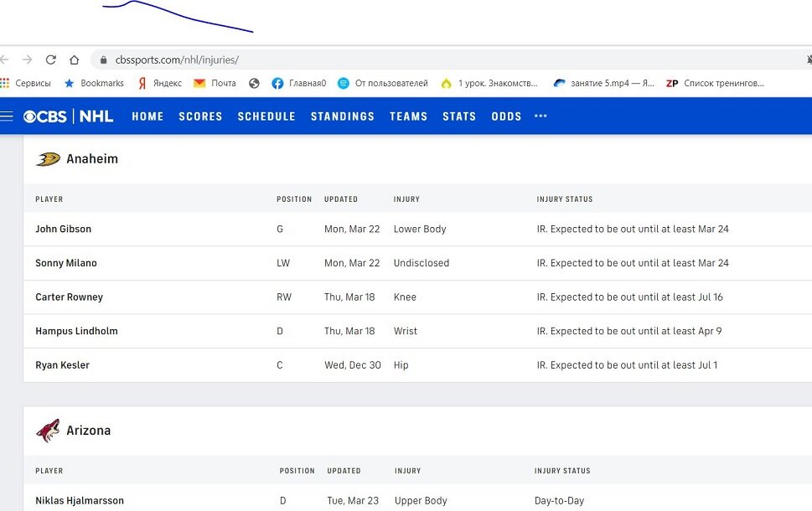
Task: Reload the page with refresh icon
Action: pos(51,60)
